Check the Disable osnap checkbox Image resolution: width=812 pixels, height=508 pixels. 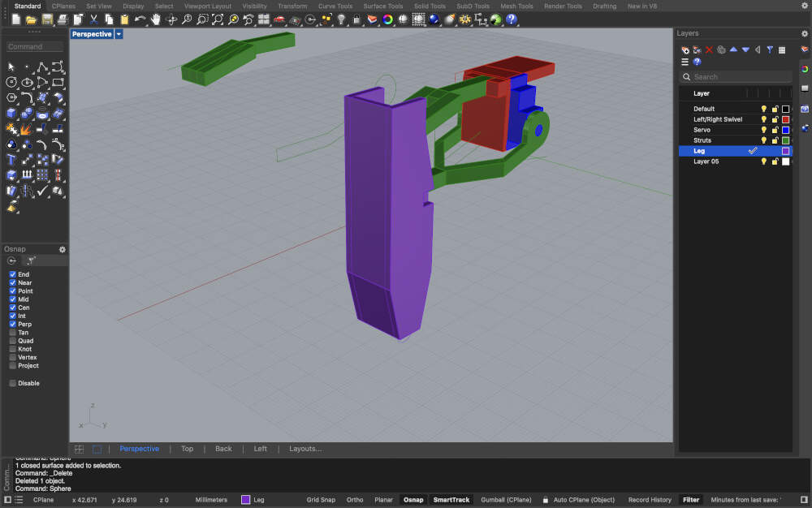pos(12,383)
